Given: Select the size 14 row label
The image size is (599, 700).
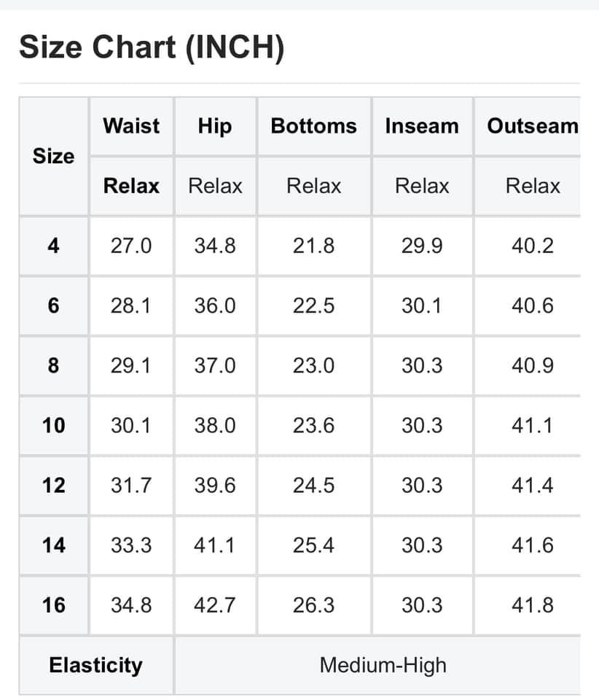Looking at the screenshot, I should click(53, 545).
